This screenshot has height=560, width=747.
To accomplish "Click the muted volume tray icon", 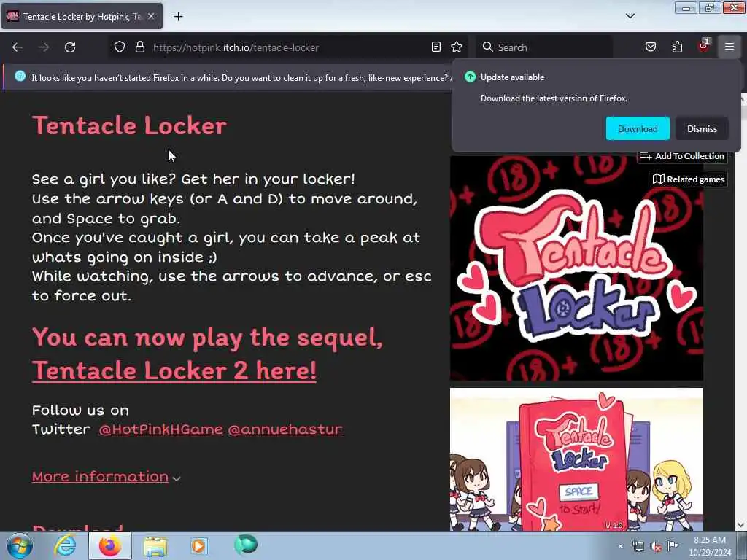I will coord(656,547).
